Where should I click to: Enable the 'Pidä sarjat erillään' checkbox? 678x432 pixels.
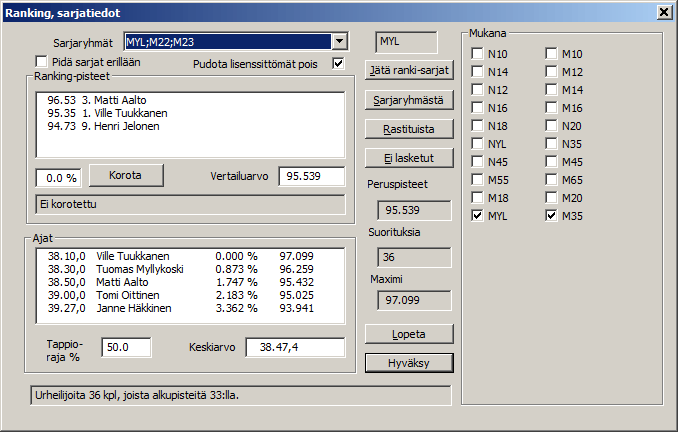click(x=41, y=63)
